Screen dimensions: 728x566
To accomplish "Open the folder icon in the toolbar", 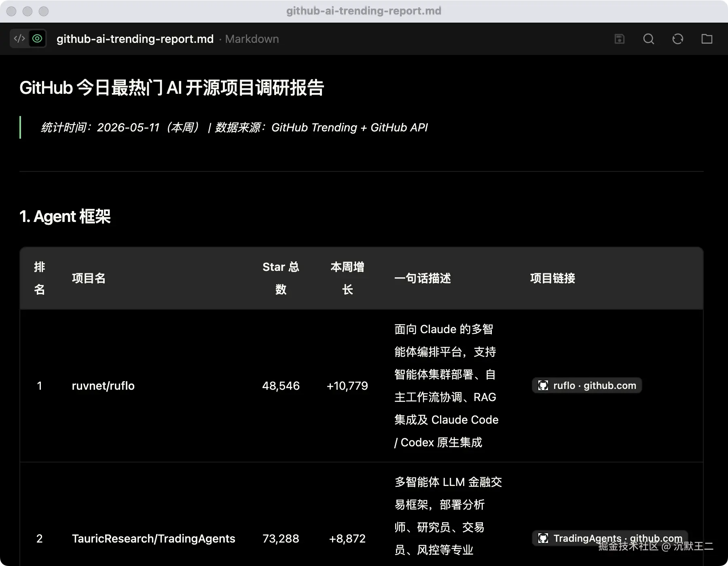I will tap(707, 39).
